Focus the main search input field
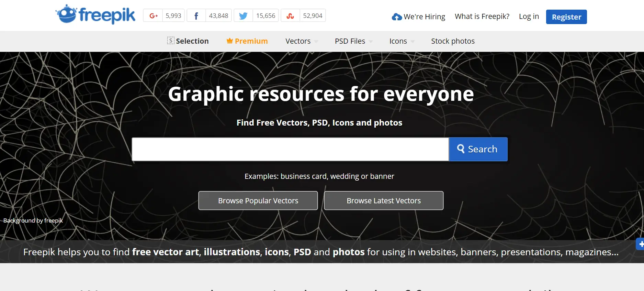 click(290, 149)
